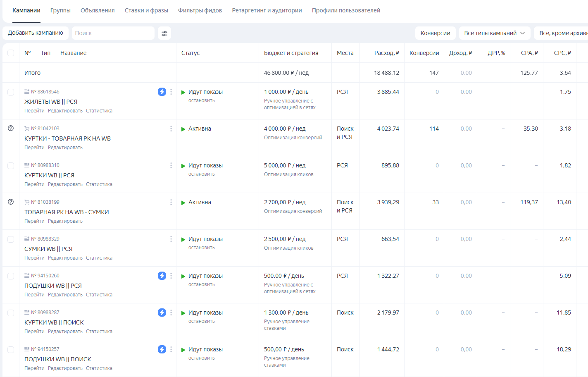
Task: Open Статистика link for СУМКИ WB || РСЯ
Action: 99,258
